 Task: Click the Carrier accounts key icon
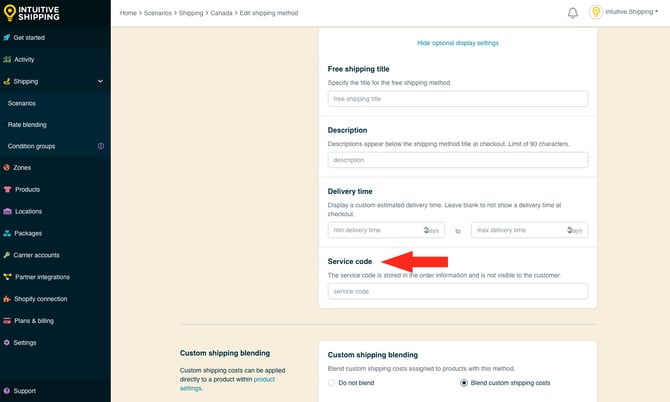6,255
